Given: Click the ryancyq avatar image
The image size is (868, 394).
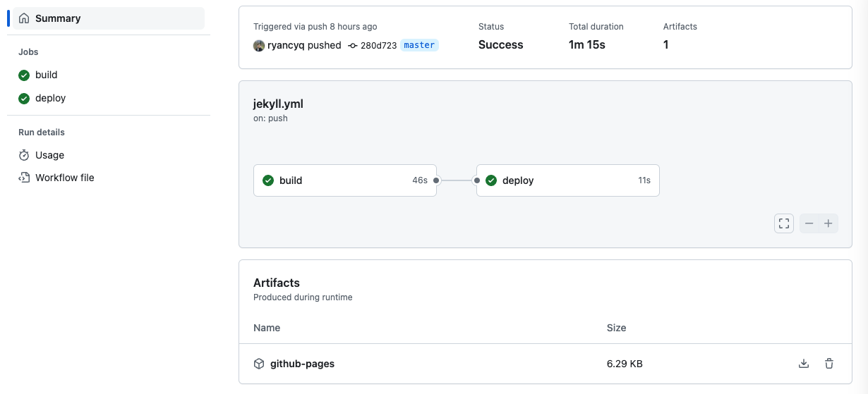Looking at the screenshot, I should click(259, 45).
